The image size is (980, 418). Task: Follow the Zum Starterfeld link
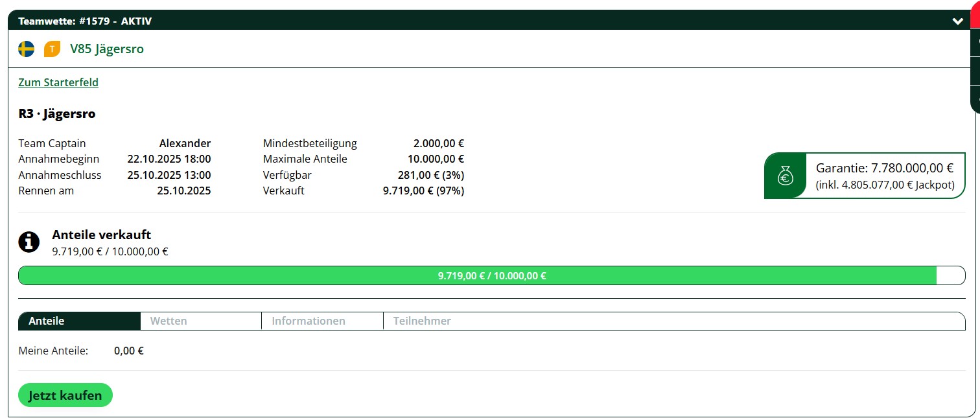[58, 82]
